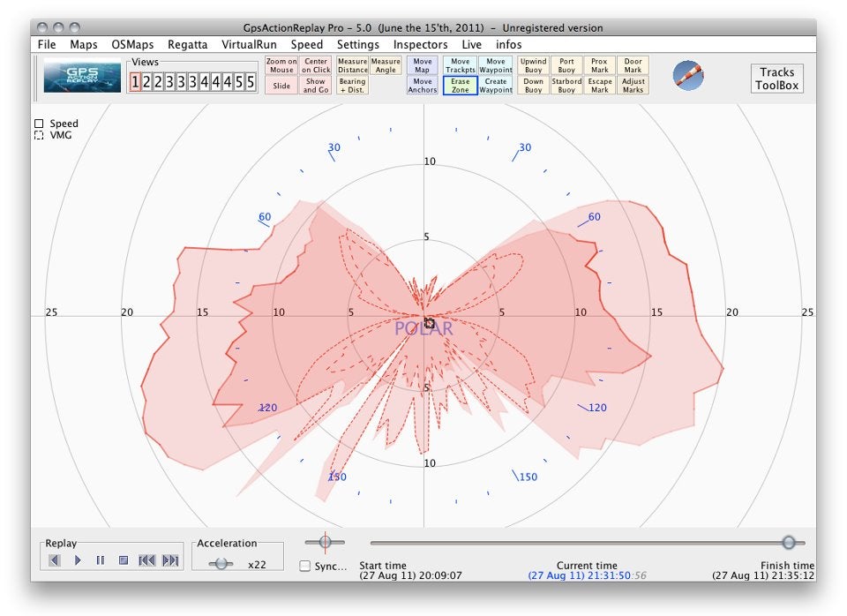Click the windsock wind icon
This screenshot has width=847, height=616.
point(688,76)
